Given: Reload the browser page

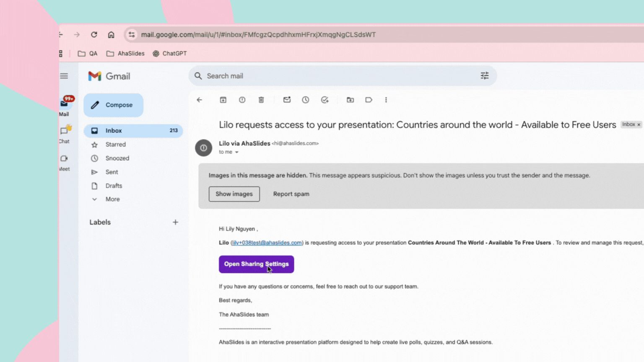Looking at the screenshot, I should (x=94, y=35).
